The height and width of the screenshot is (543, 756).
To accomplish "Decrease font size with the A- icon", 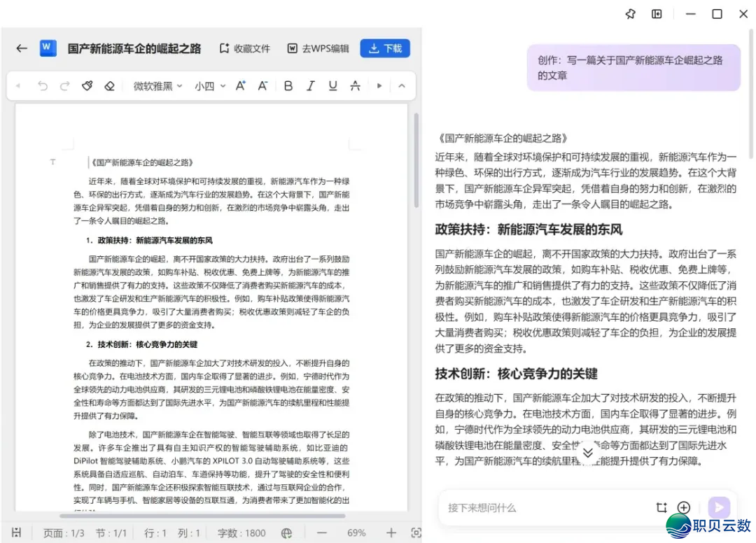I will (x=262, y=86).
